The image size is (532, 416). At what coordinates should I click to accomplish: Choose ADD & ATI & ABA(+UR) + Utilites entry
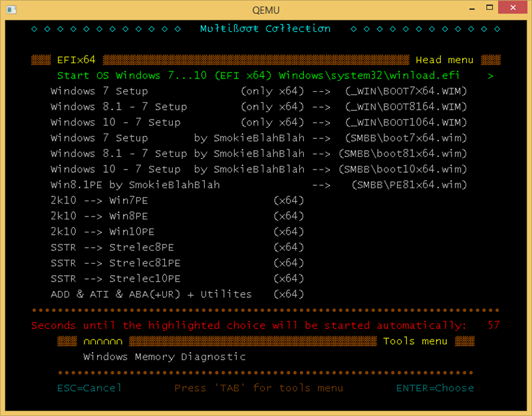pyautogui.click(x=177, y=294)
